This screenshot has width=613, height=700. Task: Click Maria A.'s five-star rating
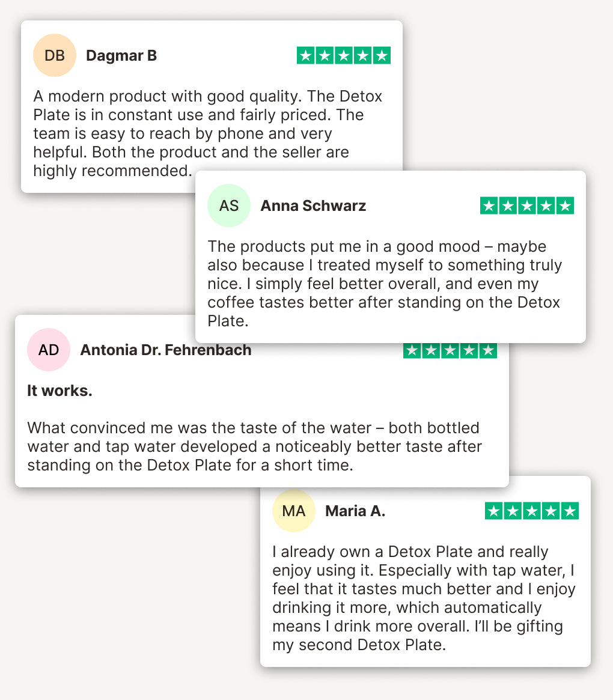[531, 511]
